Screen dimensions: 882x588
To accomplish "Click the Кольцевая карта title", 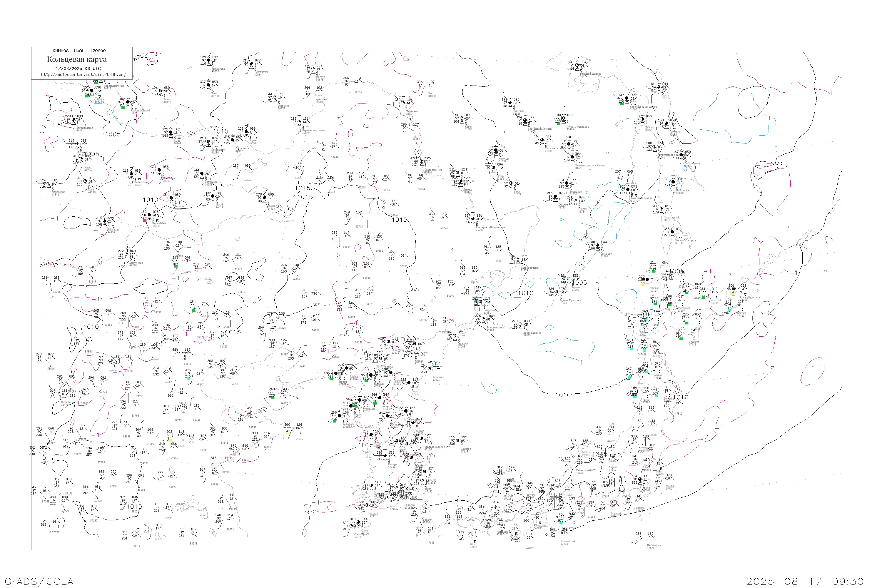I will 77,59.
